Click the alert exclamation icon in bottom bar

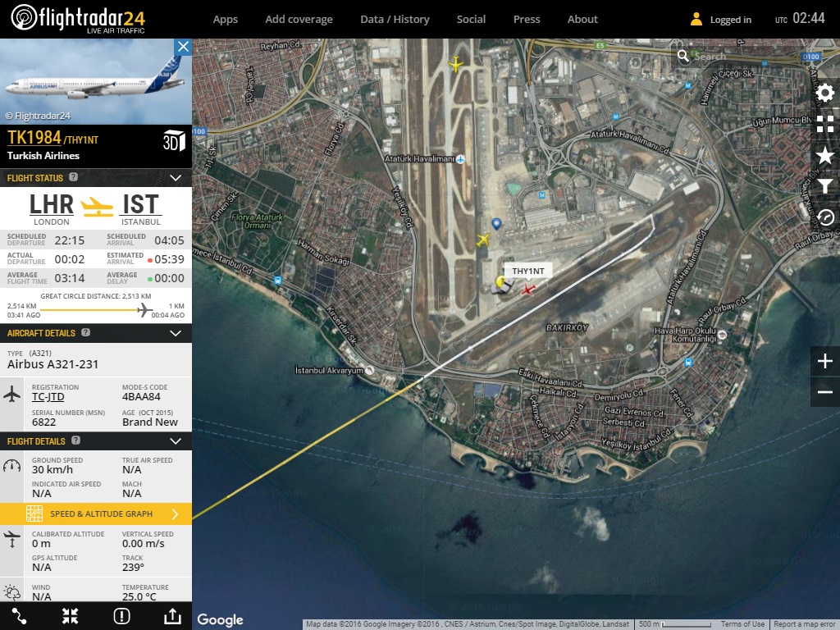(122, 616)
